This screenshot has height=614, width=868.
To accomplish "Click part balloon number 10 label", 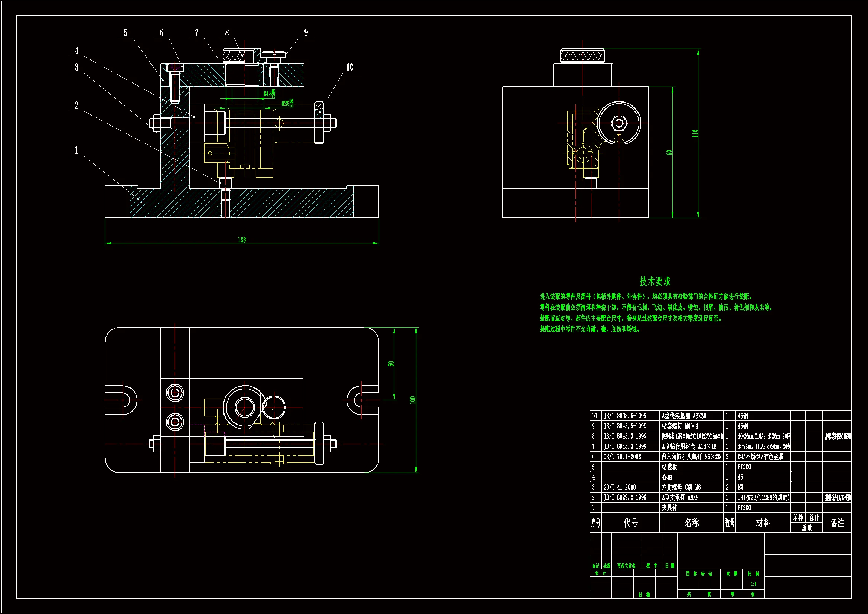I will pos(350,67).
